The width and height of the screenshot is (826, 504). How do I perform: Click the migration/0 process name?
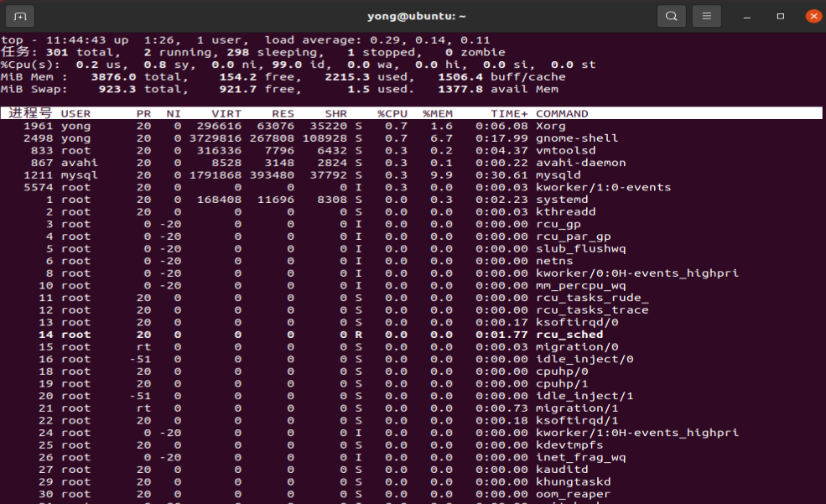[x=577, y=347]
